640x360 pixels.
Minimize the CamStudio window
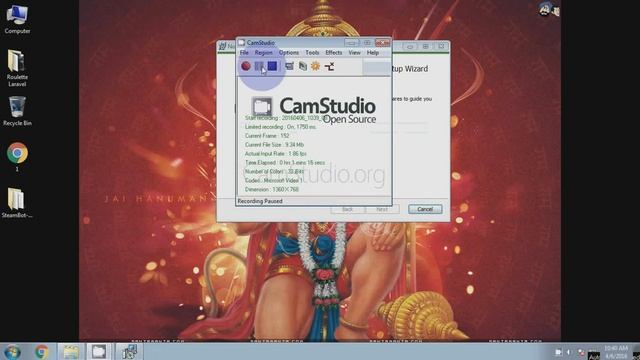tap(351, 43)
